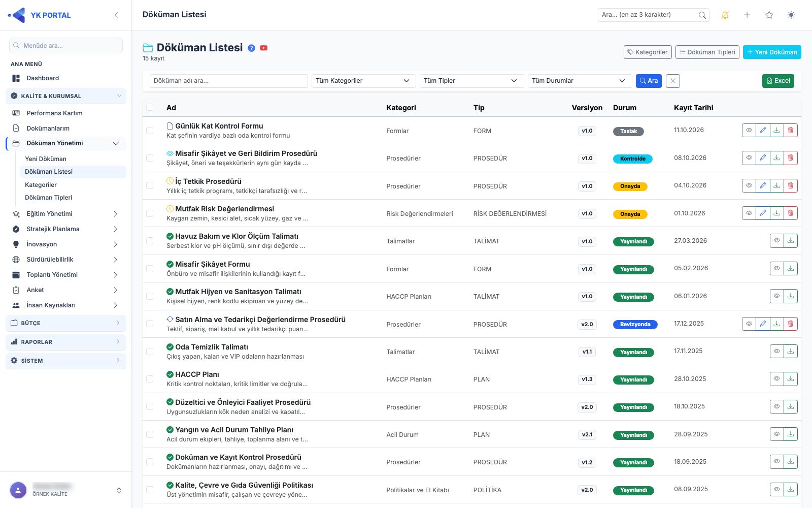Click the Yeni Döküman button
Screen dimensions: 812x508
(x=772, y=52)
